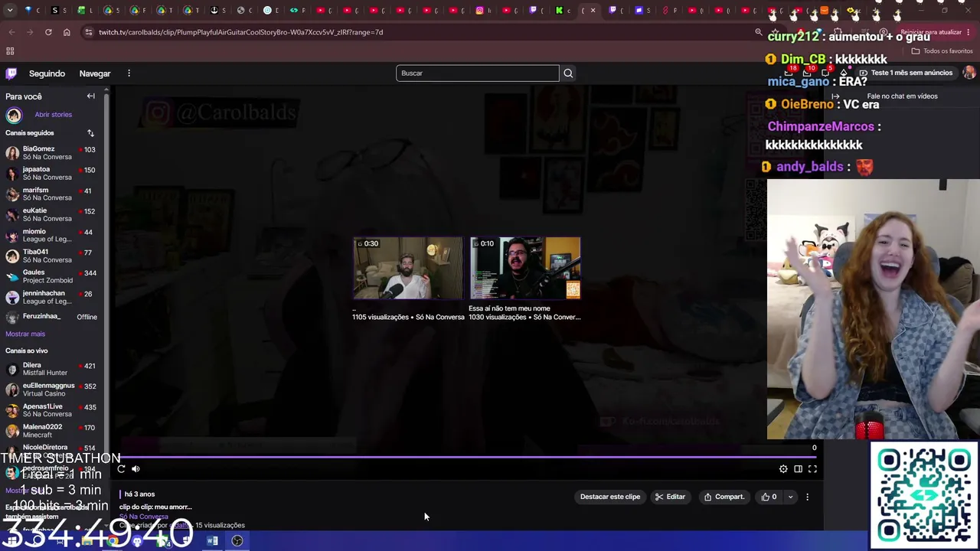Open the japaatoa channel in the sidebar

coord(51,174)
